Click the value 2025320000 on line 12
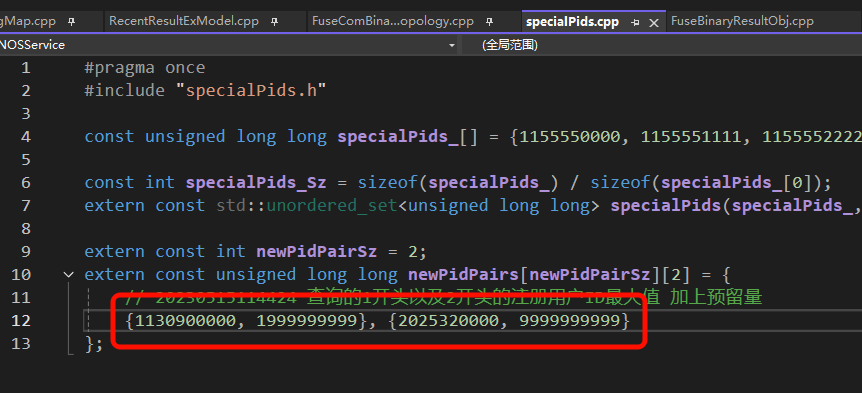 coord(449,320)
